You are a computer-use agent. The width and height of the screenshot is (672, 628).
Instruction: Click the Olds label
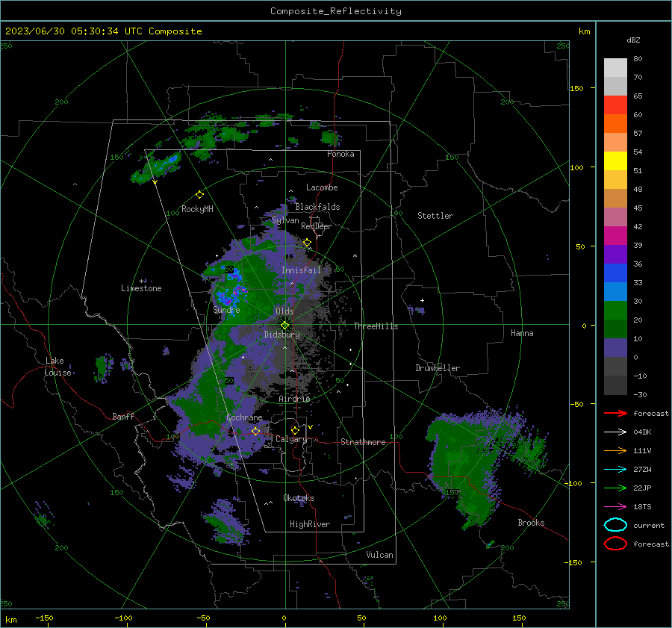point(284,311)
